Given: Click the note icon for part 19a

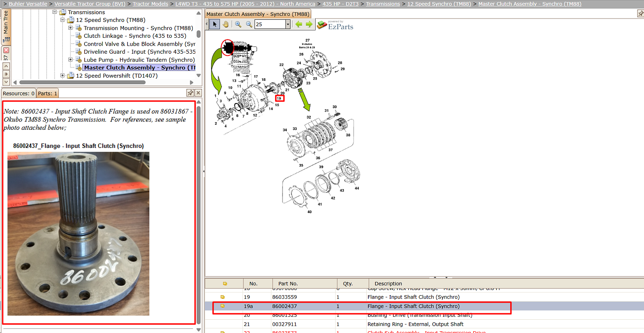Looking at the screenshot, I should tap(223, 306).
